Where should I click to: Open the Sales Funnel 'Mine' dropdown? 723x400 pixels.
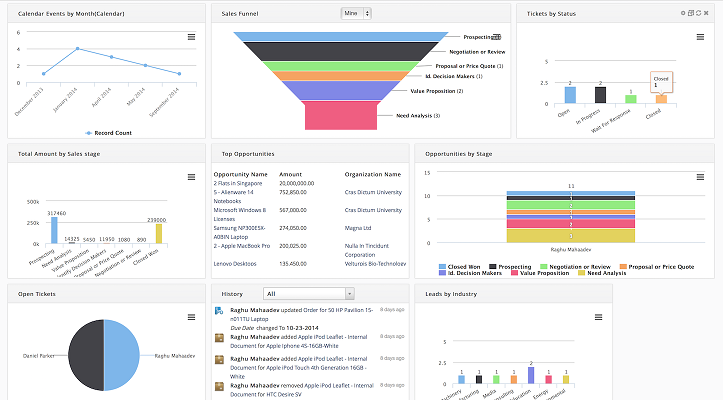(356, 13)
